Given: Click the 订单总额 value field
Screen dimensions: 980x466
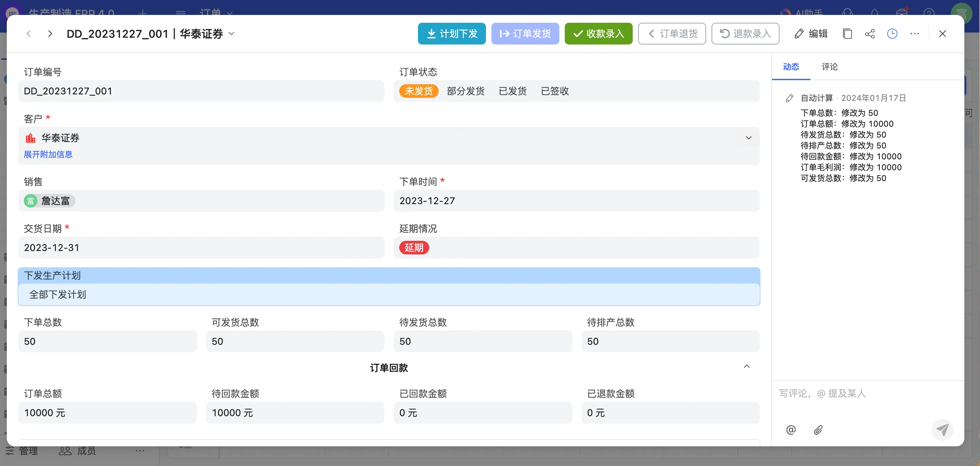Looking at the screenshot, I should pyautogui.click(x=107, y=413).
